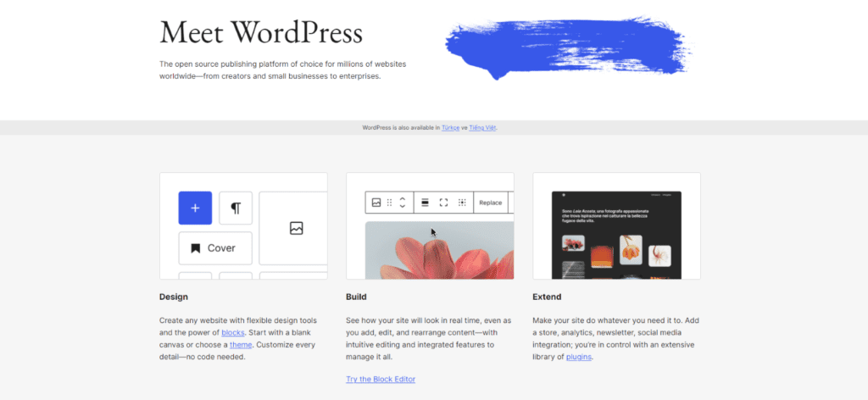Click the Cover bookmark icon

coord(196,248)
